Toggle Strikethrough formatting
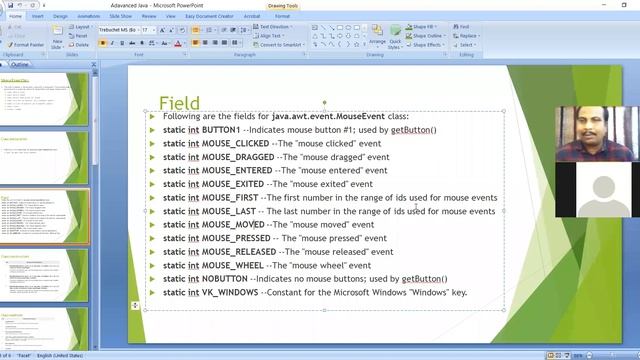Viewport: 640px width, 360px height. (x=132, y=43)
